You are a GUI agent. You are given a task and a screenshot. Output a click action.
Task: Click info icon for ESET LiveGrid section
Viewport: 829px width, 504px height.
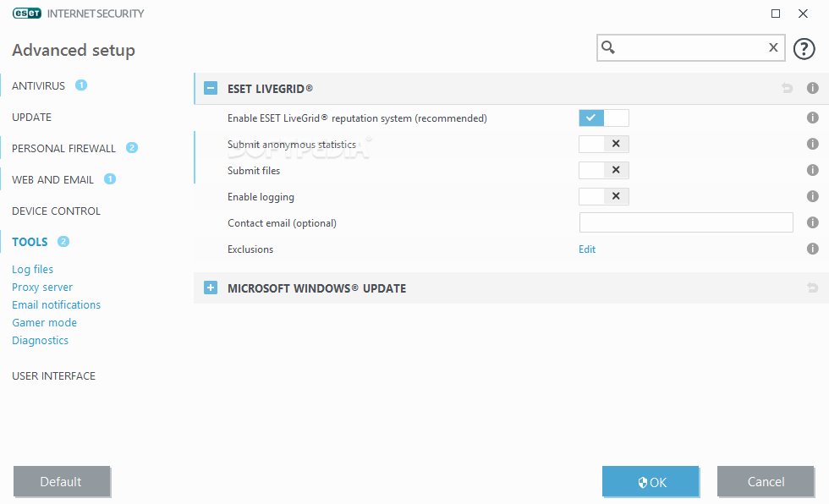(813, 88)
